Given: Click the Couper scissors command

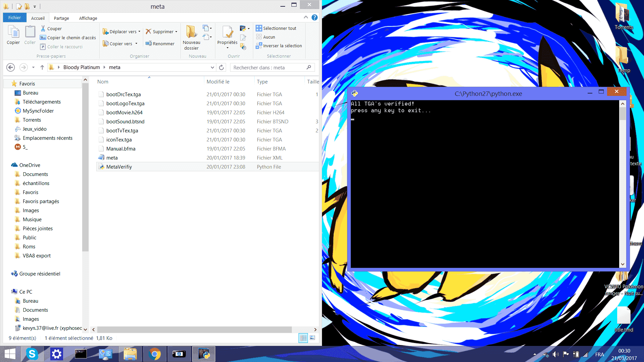Looking at the screenshot, I should click(x=51, y=28).
